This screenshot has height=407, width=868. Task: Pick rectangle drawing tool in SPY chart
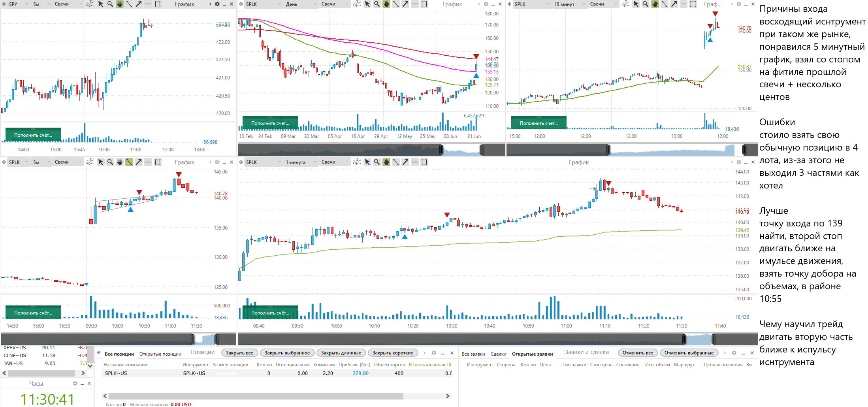tap(158, 4)
